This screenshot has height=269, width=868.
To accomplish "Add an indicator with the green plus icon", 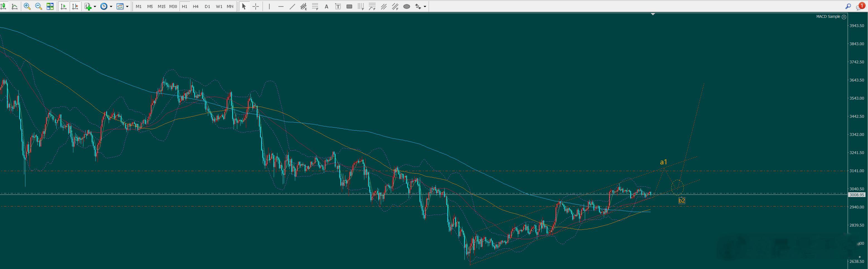I will click(88, 6).
